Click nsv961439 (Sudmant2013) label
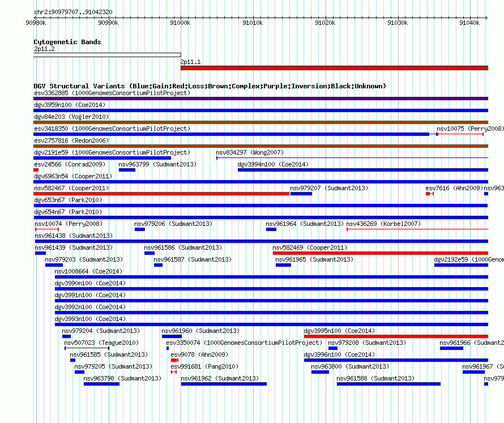This screenshot has width=504, height=423. click(x=74, y=247)
